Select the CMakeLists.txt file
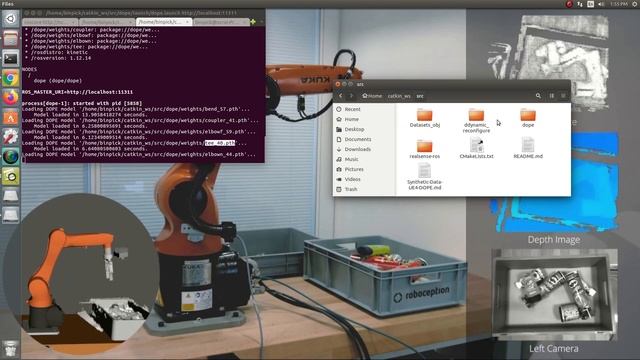The height and width of the screenshot is (360, 640). [476, 148]
